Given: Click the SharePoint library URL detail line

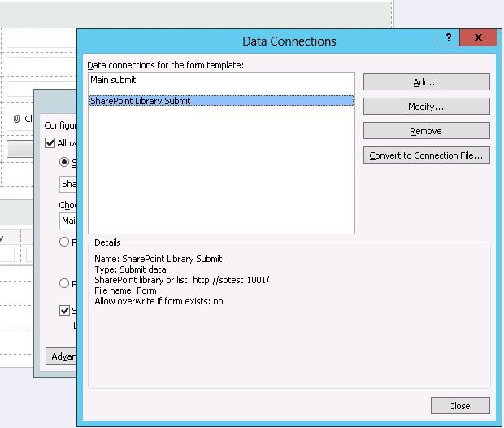Looking at the screenshot, I should (x=182, y=280).
